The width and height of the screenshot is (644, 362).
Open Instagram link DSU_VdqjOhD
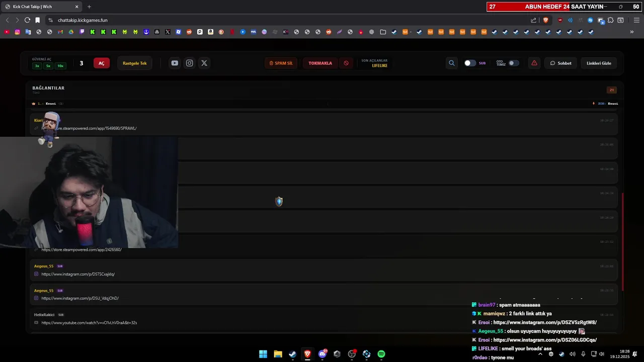click(80, 298)
